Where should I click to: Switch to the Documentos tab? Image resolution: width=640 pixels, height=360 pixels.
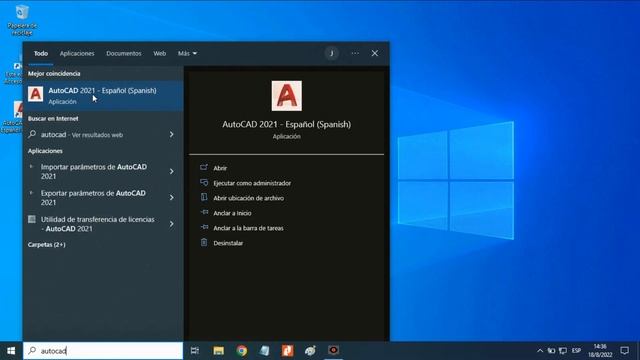[124, 53]
